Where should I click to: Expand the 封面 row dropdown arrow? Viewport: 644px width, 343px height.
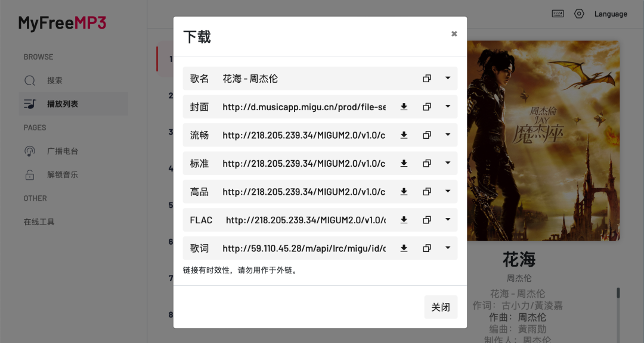[448, 106]
